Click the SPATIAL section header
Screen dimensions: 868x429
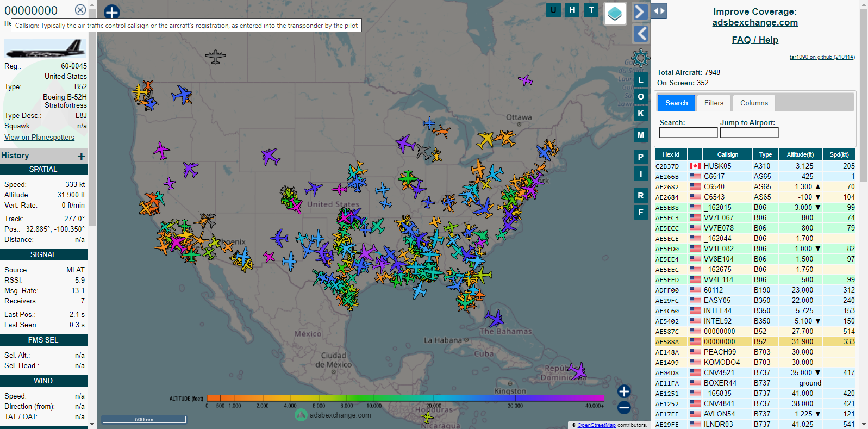click(43, 169)
